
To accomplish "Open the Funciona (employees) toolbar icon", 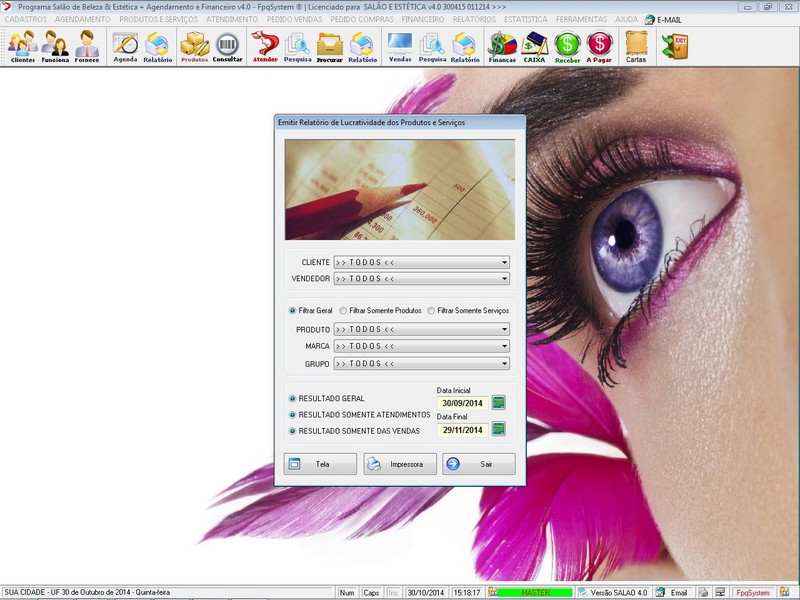I will coord(55,46).
